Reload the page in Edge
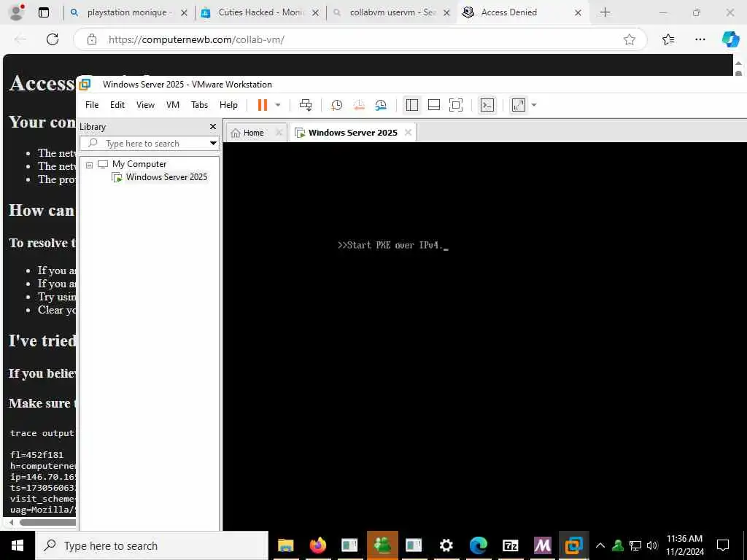 (53, 39)
